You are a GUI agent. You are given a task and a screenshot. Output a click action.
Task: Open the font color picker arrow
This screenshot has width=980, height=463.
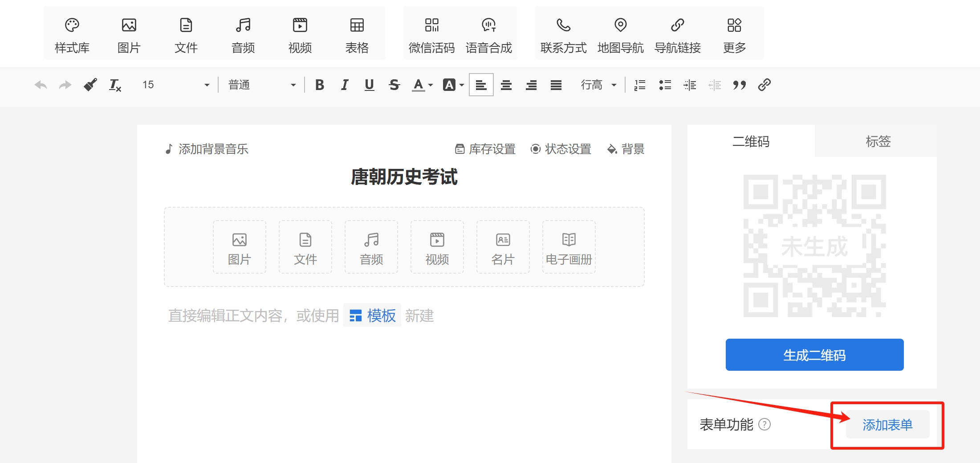tap(431, 85)
